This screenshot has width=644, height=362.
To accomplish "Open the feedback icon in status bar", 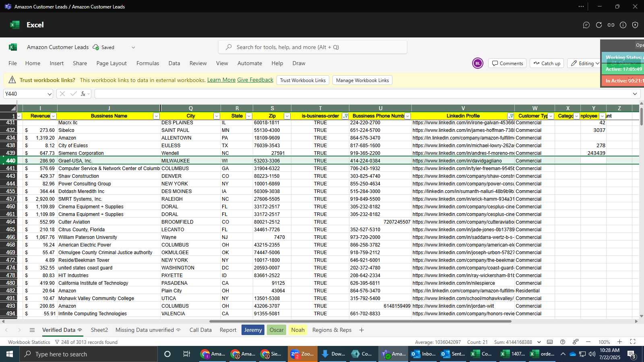I will click(x=576, y=342).
